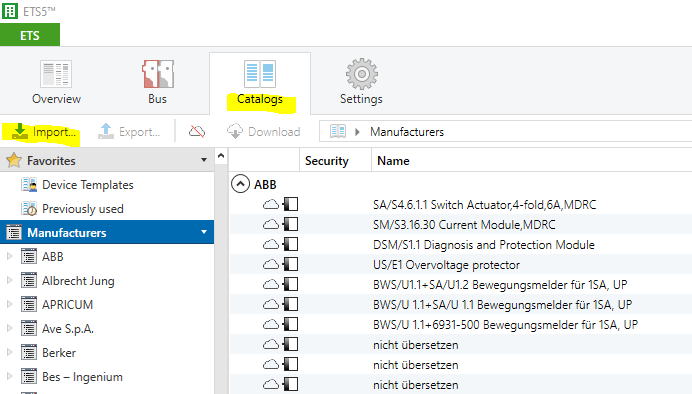
Task: Click cloud icon of SM/S3.16.30 row
Action: point(271,224)
